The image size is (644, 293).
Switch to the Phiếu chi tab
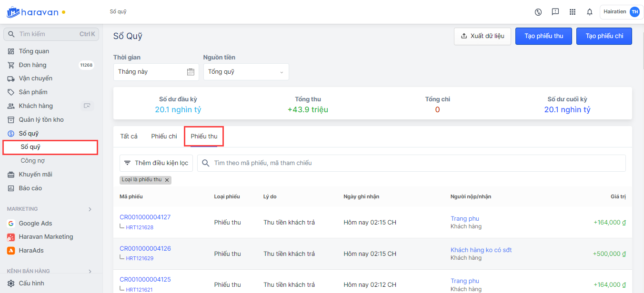[164, 137]
